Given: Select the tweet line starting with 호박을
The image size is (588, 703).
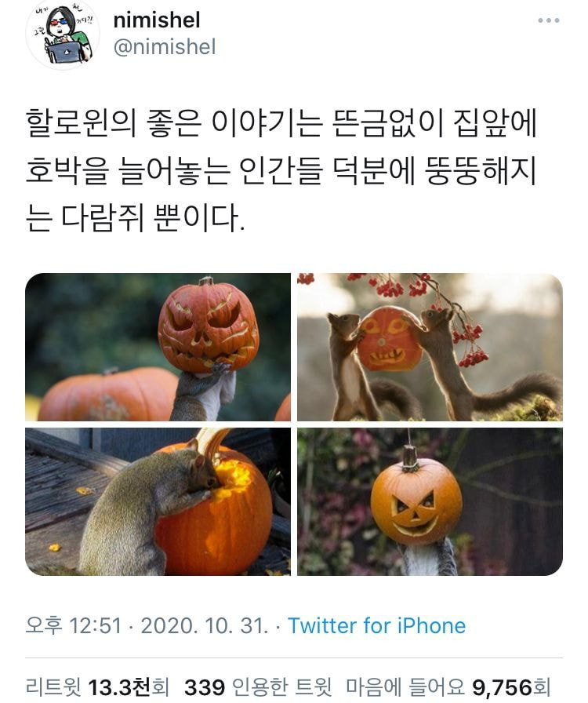Looking at the screenshot, I should 281,171.
